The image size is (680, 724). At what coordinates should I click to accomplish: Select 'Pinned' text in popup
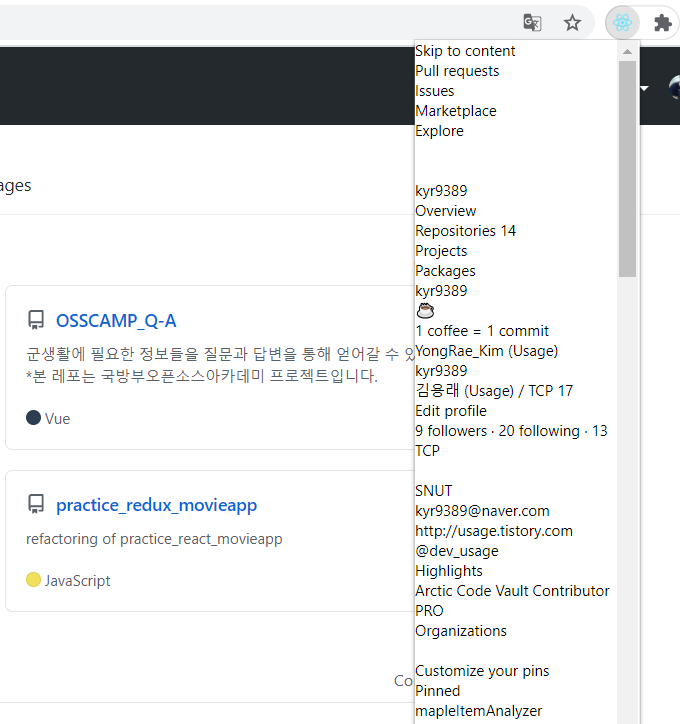[437, 691]
